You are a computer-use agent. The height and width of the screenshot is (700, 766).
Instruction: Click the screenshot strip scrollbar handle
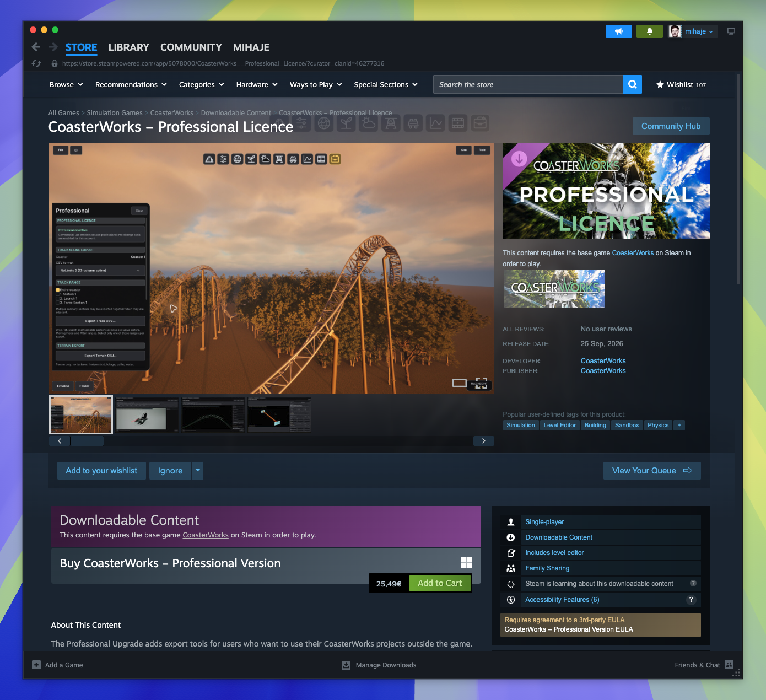pos(87,441)
